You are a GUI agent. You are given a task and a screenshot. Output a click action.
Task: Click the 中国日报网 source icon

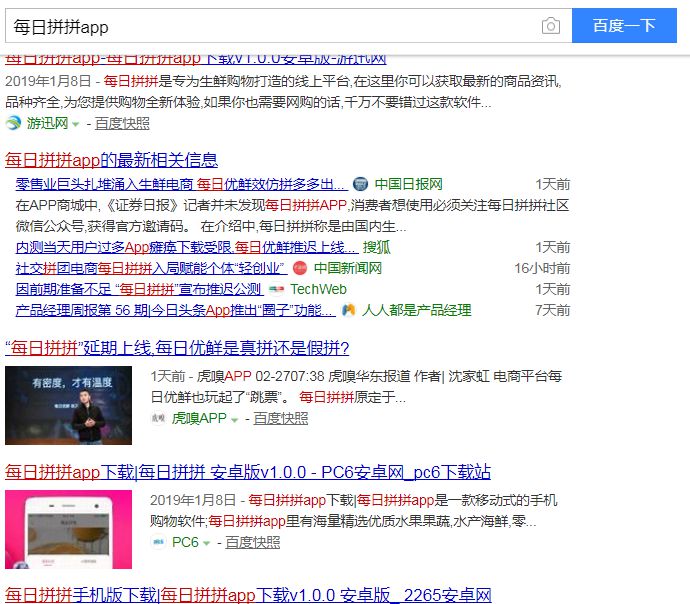[x=361, y=184]
